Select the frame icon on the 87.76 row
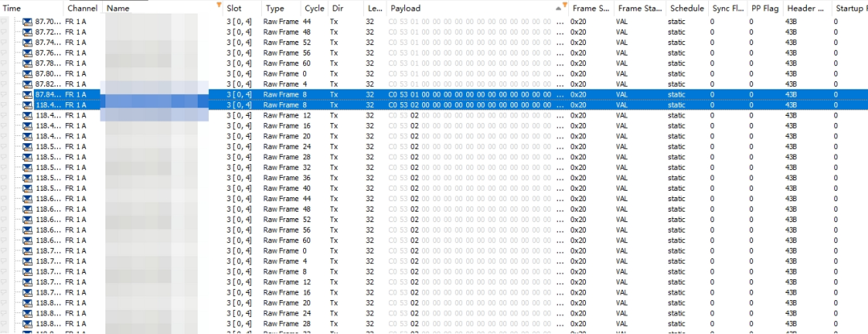The height and width of the screenshot is (334, 868). [x=27, y=53]
